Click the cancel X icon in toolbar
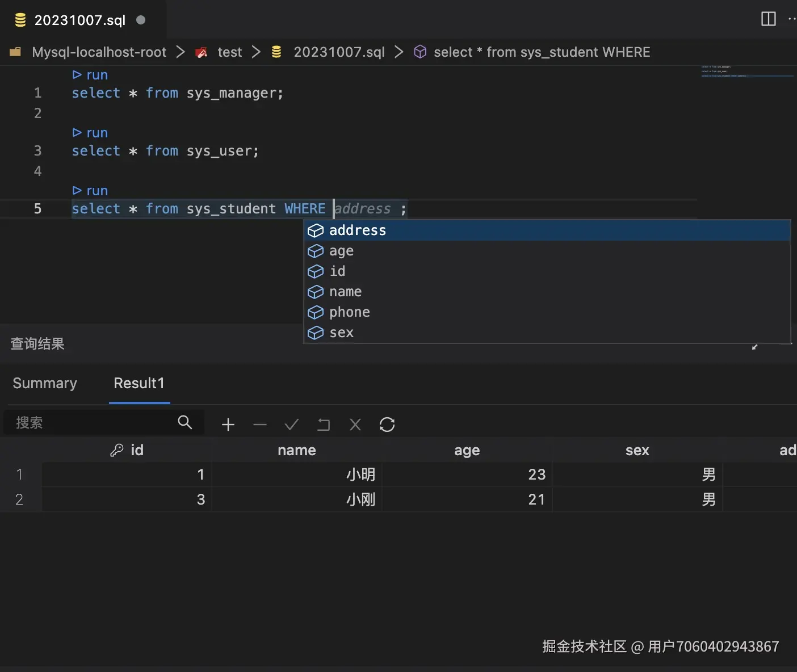 tap(355, 425)
